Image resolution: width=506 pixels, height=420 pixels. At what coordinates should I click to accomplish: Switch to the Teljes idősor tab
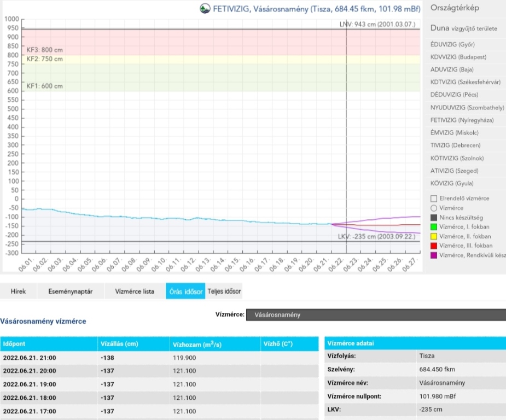click(224, 291)
